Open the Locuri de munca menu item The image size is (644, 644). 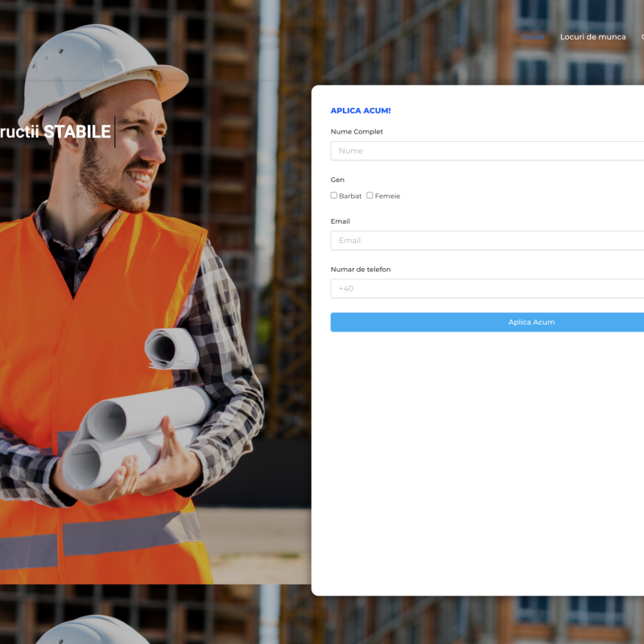592,37
